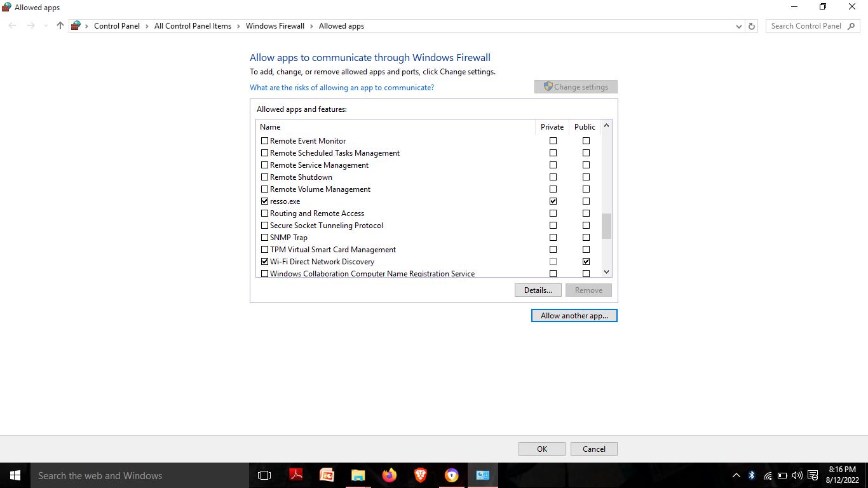
Task: Uncheck Wi-Fi Direct Network Discovery Public checkbox
Action: (x=586, y=262)
